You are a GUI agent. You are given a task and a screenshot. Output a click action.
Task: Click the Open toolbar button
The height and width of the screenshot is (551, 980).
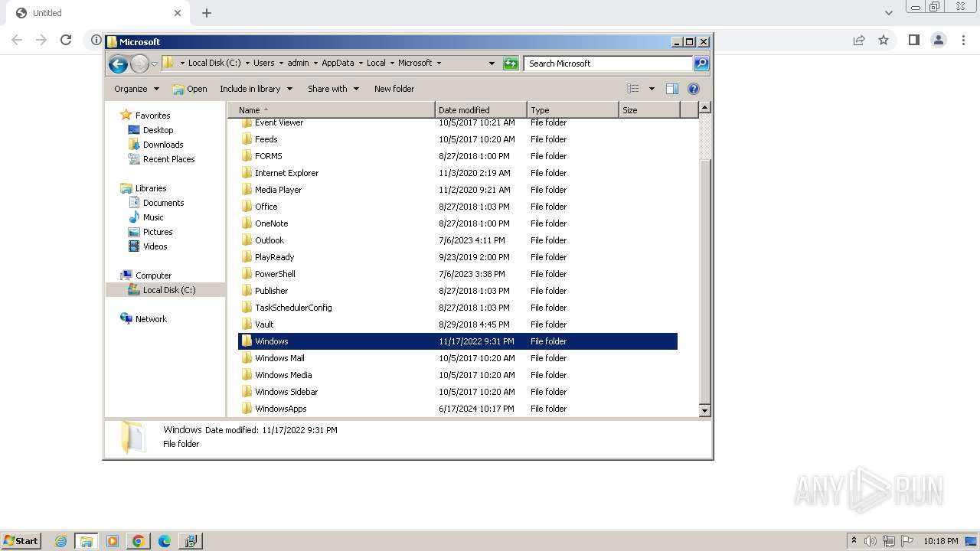click(x=190, y=89)
